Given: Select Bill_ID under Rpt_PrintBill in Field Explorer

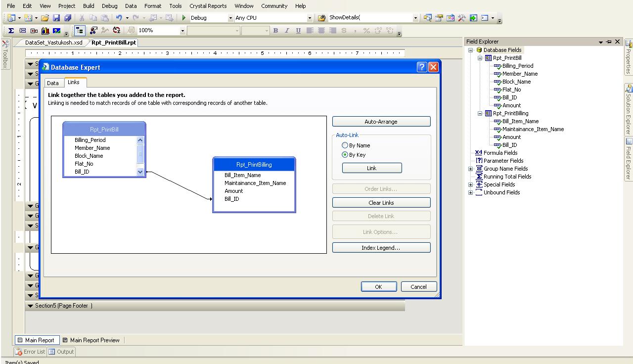Looking at the screenshot, I should click(x=510, y=97).
